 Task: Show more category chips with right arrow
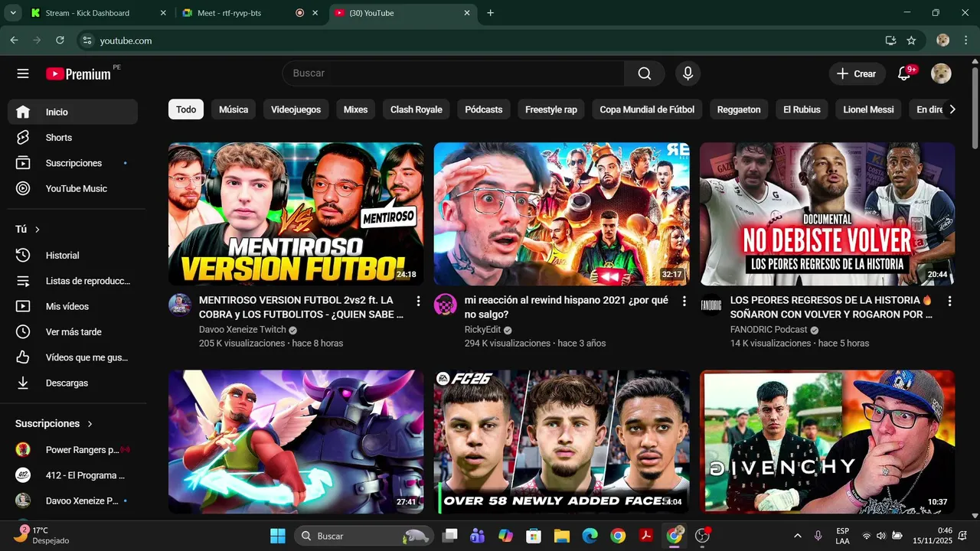coord(952,109)
